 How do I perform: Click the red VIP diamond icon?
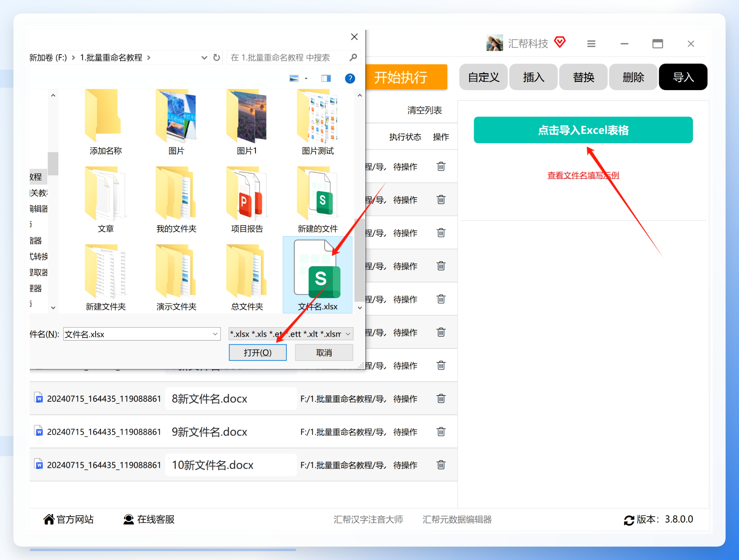tap(560, 42)
